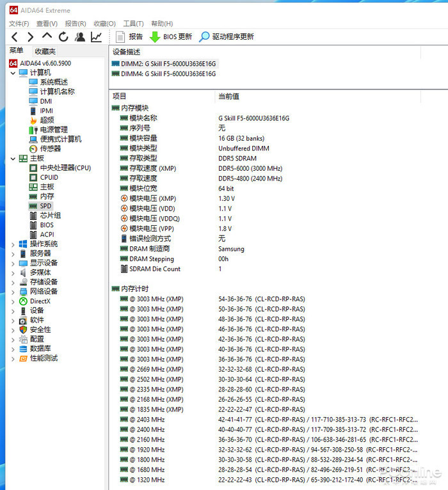Expand the 存储设备 tree node
The width and height of the screenshot is (448, 490).
(13, 283)
